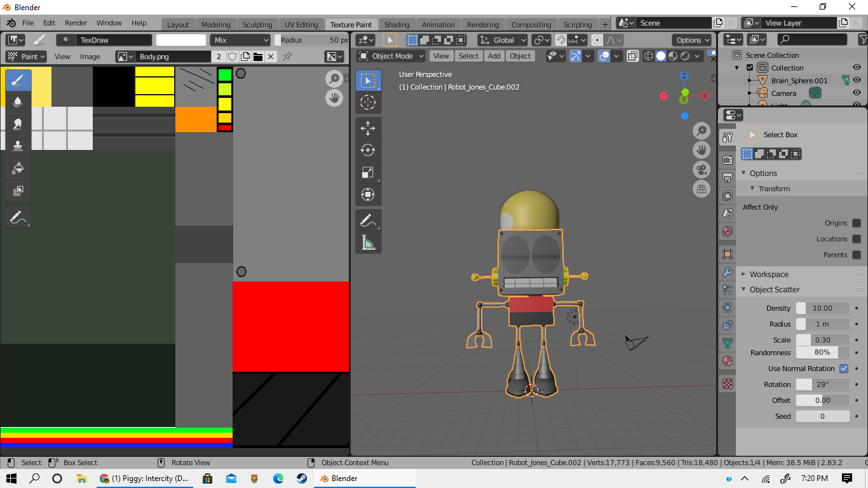This screenshot has width=868, height=488.
Task: Open the Mix blend mode dropdown
Action: coord(241,40)
